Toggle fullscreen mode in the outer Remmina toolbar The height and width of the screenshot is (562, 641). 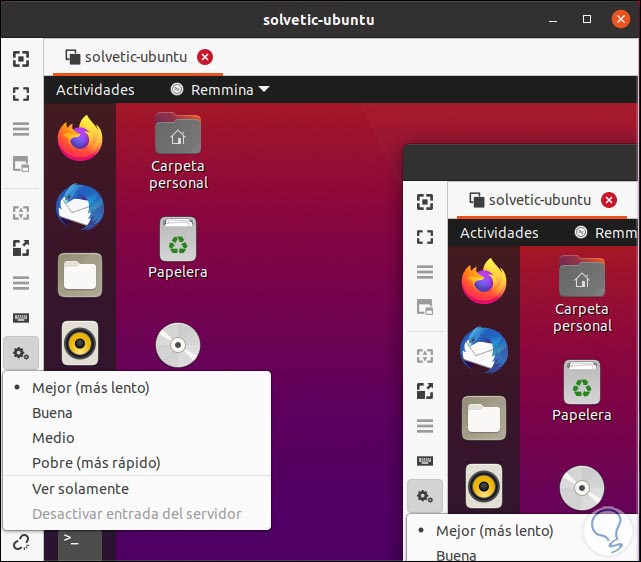tap(21, 94)
